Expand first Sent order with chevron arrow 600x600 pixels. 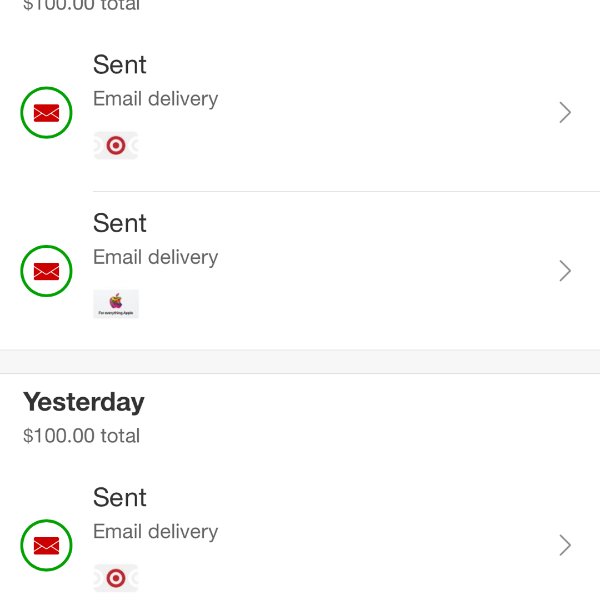[x=565, y=112]
